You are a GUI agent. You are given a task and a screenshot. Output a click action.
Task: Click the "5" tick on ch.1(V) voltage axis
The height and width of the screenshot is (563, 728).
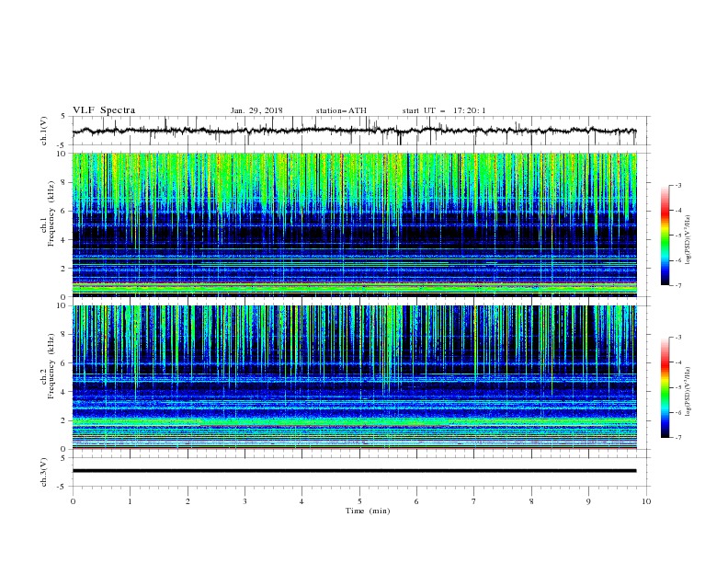[64, 117]
